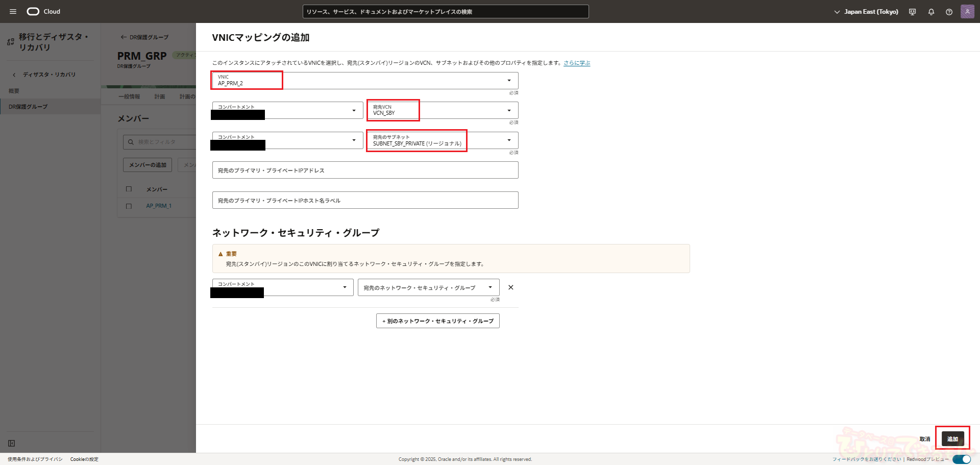Open the hamburger navigation menu
The width and height of the screenshot is (980, 465).
point(13,11)
